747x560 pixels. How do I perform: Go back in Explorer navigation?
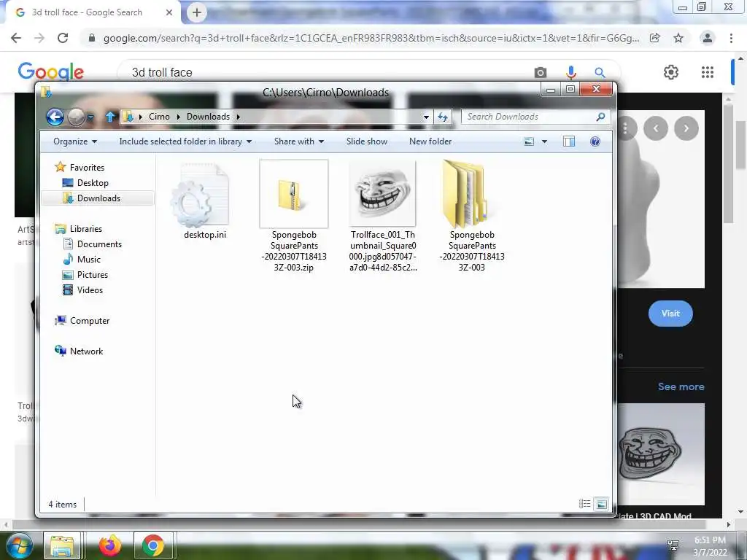[55, 117]
